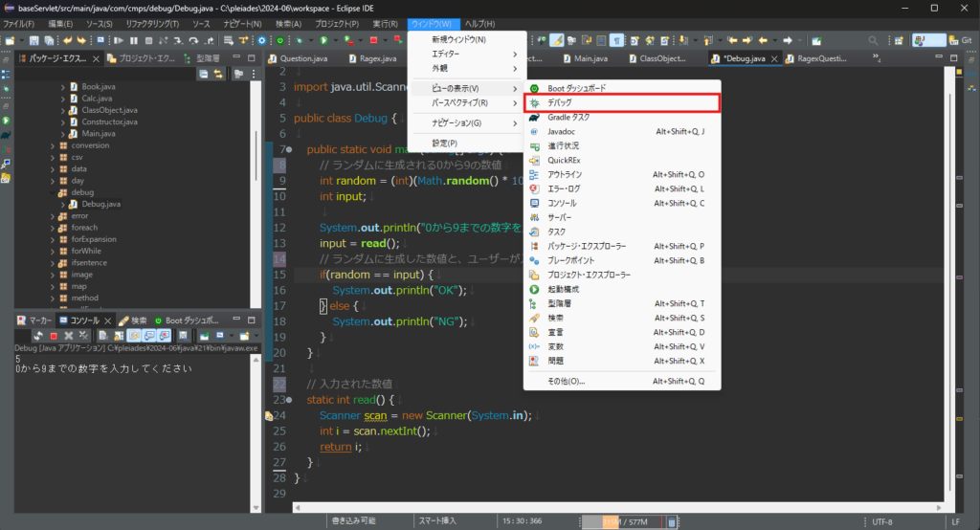Click the Git perspective icon
The height and width of the screenshot is (530, 980).
pos(960,40)
